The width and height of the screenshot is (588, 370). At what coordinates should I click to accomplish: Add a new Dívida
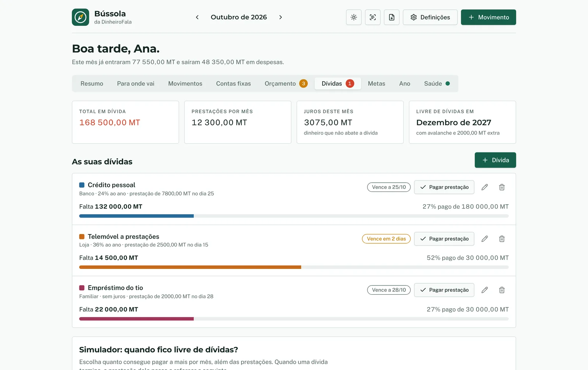[495, 160]
